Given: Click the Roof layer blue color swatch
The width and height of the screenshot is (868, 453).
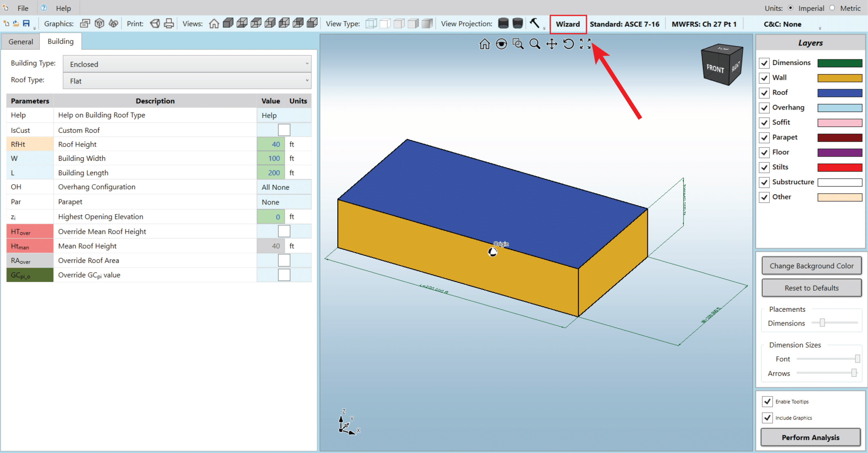Looking at the screenshot, I should coord(839,93).
